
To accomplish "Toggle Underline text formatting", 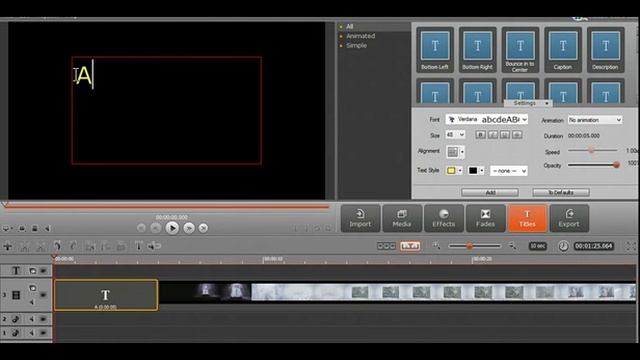I will [505, 135].
